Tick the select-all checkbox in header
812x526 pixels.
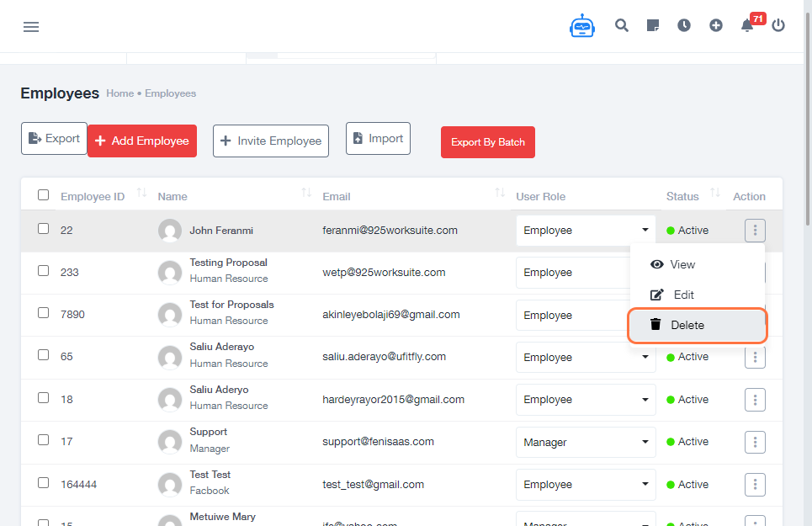coord(44,195)
